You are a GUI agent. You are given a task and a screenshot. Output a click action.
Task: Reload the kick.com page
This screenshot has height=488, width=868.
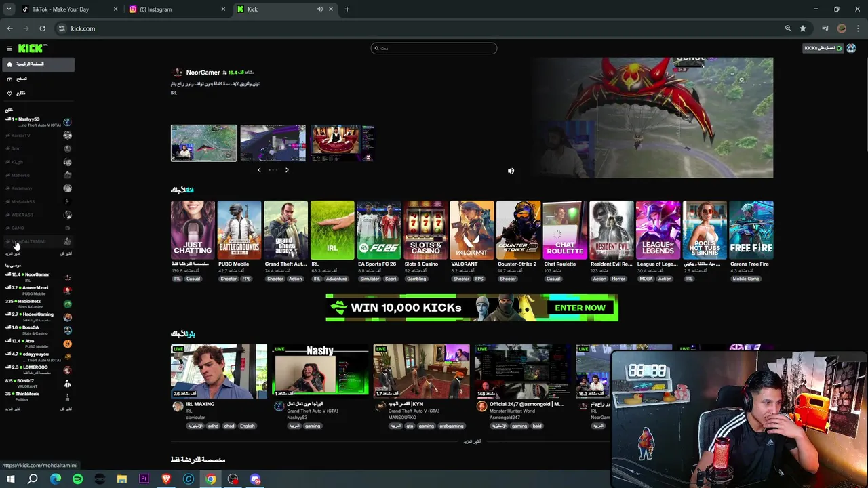[x=42, y=28]
